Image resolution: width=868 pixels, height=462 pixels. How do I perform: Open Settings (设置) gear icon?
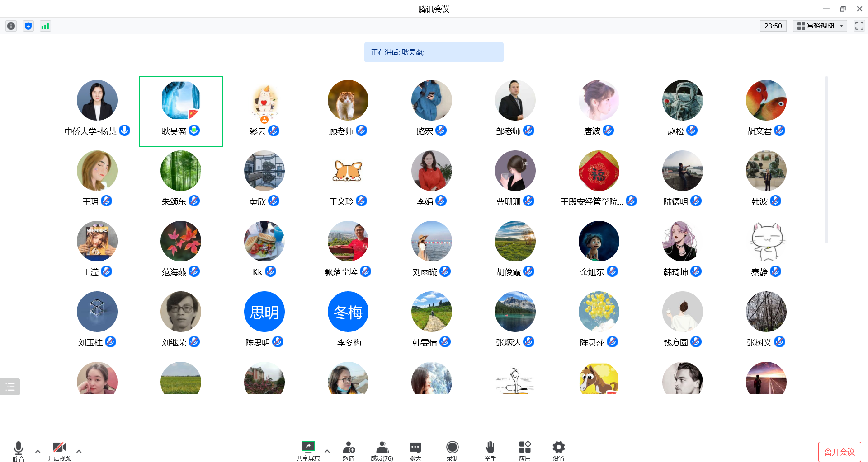[x=558, y=451]
